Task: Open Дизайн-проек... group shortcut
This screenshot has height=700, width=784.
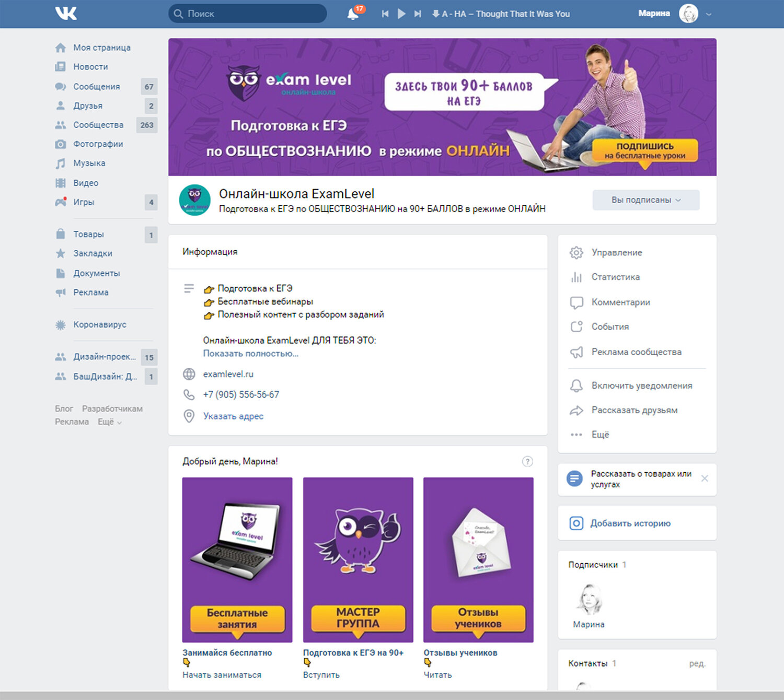Action: click(x=105, y=357)
